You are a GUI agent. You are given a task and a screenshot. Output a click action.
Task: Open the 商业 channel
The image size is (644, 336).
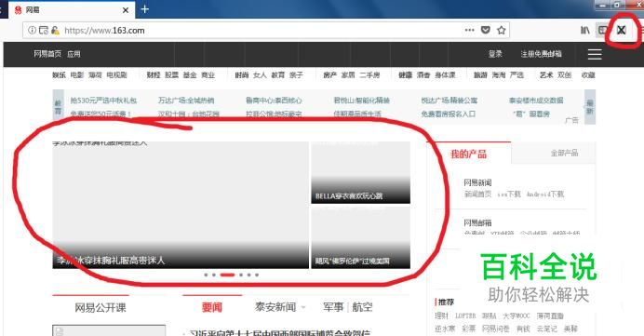point(208,75)
